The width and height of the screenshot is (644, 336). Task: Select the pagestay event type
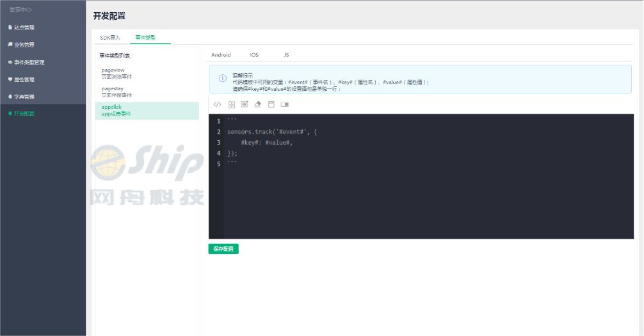point(147,92)
